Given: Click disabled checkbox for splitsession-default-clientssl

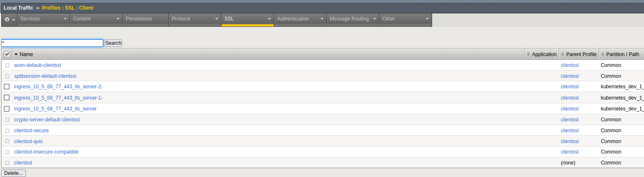Looking at the screenshot, I should [x=7, y=77].
